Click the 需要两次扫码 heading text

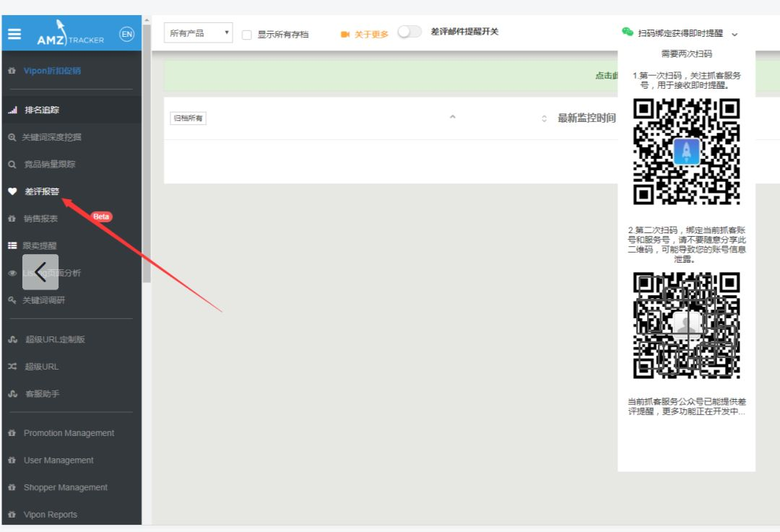coord(687,53)
